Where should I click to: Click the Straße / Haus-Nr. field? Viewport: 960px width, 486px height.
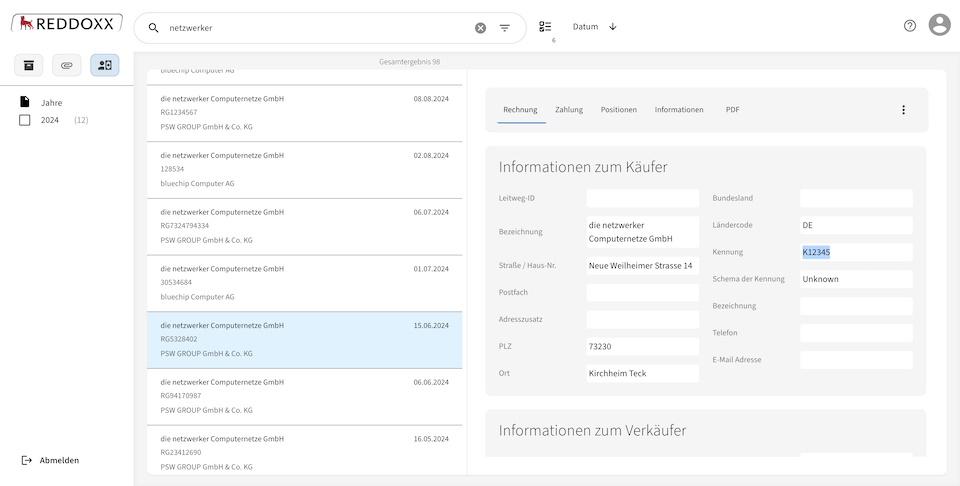(x=642, y=266)
